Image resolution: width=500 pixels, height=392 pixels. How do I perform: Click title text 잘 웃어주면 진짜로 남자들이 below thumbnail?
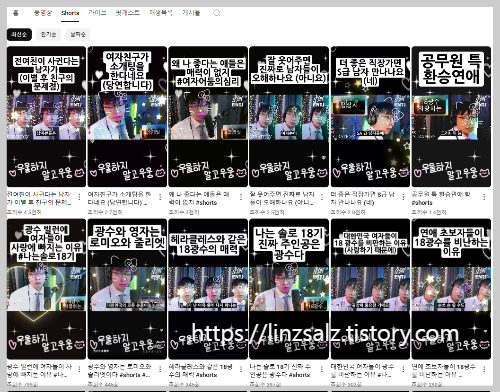[x=282, y=198]
